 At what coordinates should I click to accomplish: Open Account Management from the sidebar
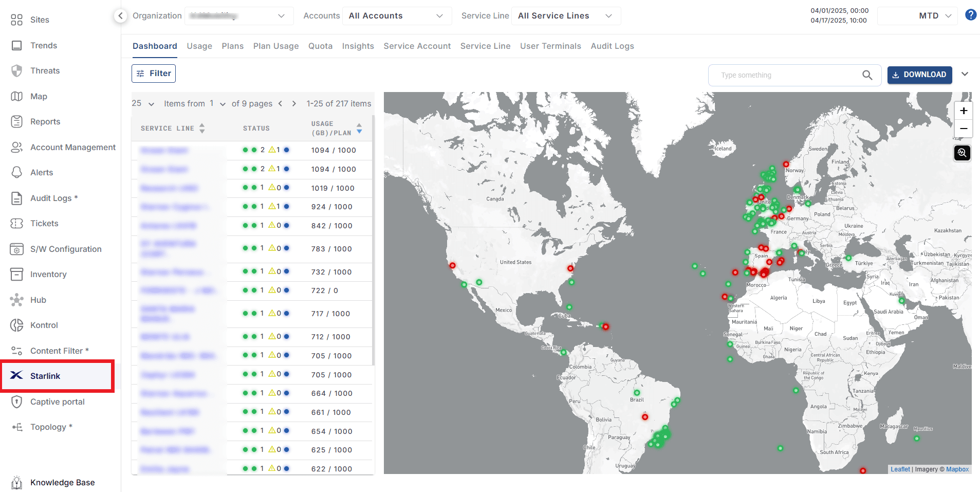pos(72,147)
